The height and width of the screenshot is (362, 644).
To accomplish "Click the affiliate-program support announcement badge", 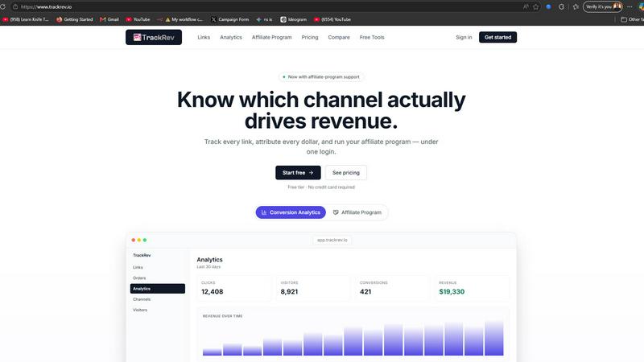I will 321,76.
